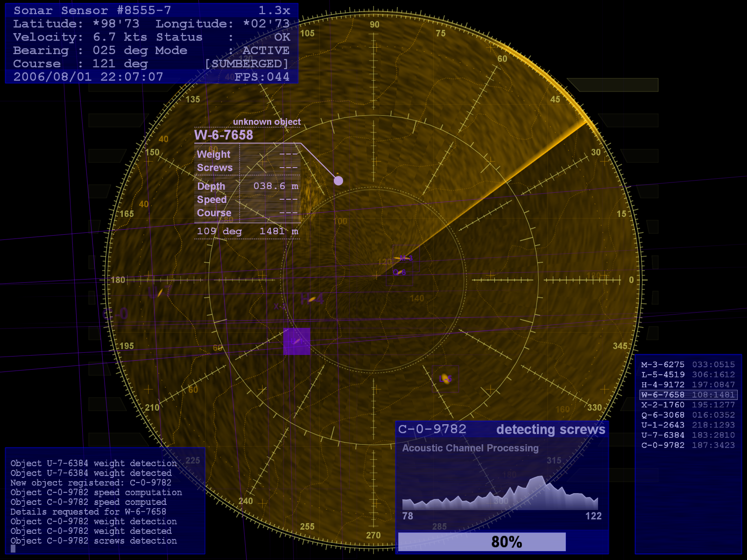The width and height of the screenshot is (747, 560).
Task: Select M-3-6275 in the contact list
Action: pos(688,364)
